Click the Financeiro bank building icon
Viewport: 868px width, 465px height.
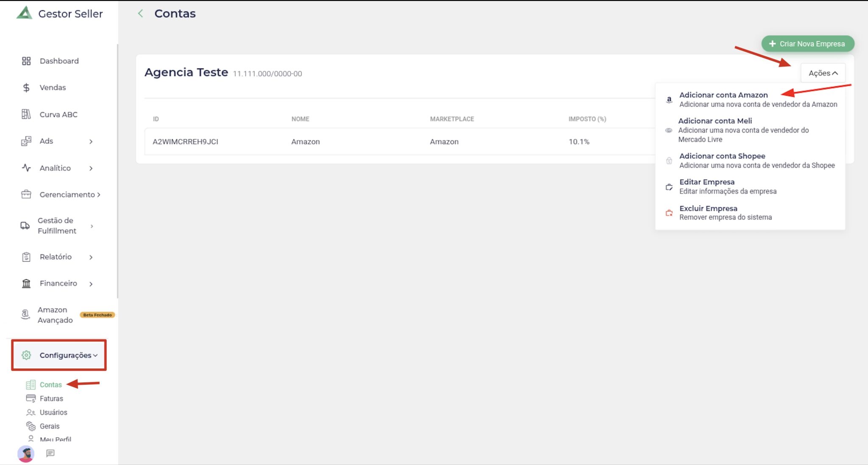(x=26, y=283)
